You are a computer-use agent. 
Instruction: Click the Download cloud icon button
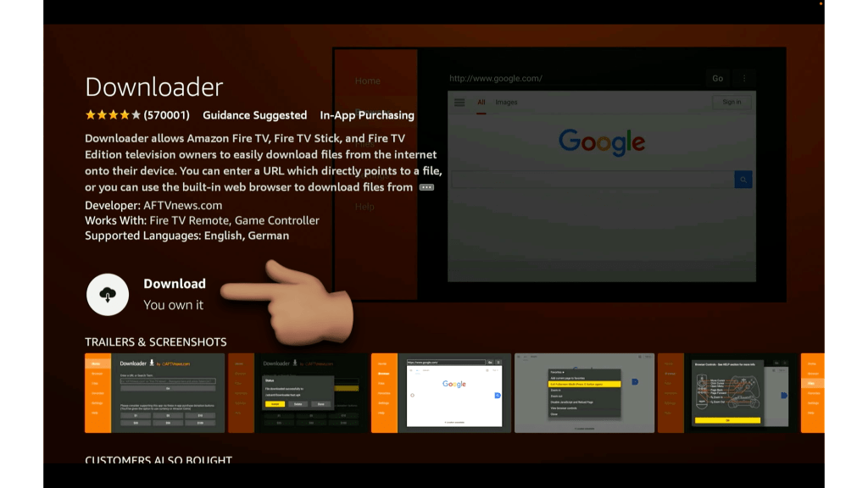pyautogui.click(x=108, y=294)
